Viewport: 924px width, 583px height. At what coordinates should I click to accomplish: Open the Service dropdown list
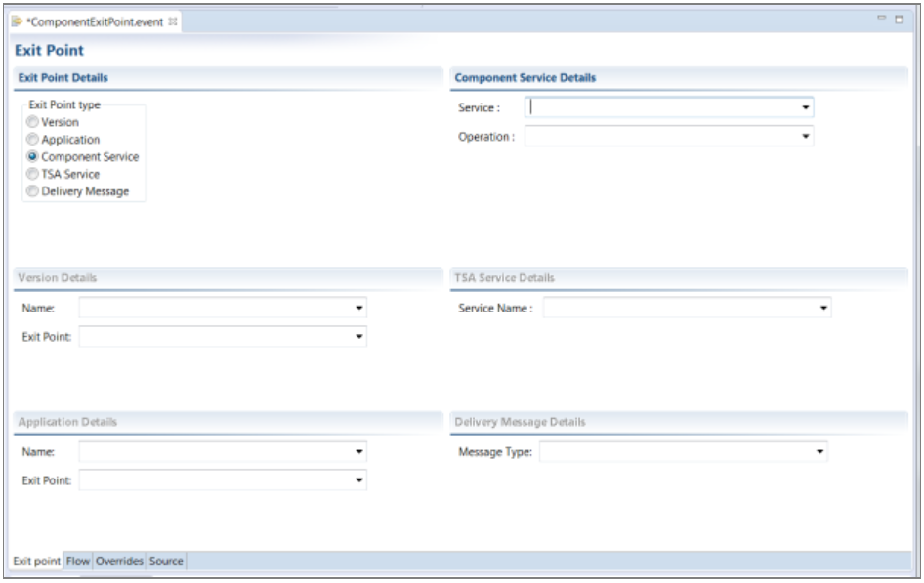[806, 108]
